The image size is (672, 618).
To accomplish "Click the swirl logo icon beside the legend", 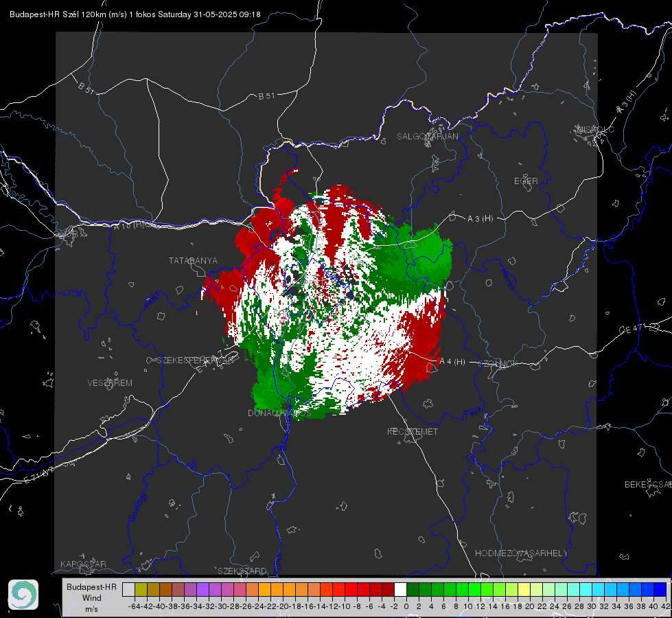I will coord(23,595).
